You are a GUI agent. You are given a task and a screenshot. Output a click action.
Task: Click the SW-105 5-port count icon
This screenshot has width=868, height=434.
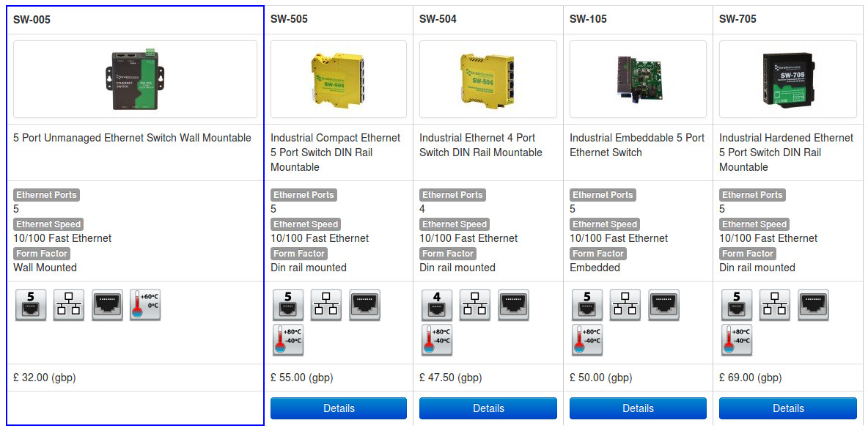(x=587, y=304)
